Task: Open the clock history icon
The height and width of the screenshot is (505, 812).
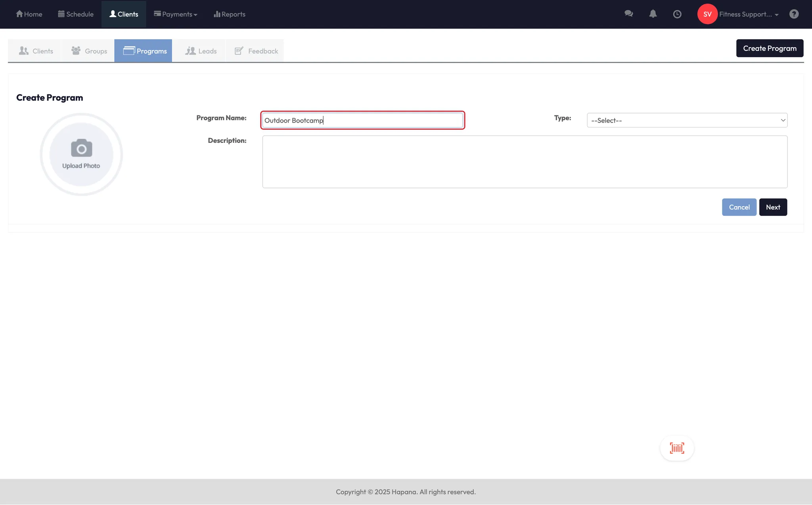Action: click(x=677, y=14)
